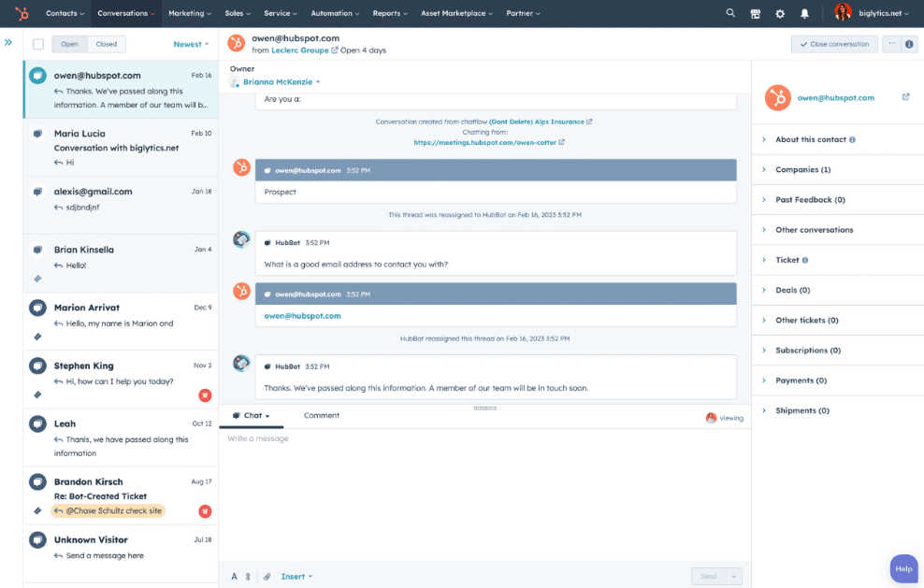
Task: Click the info icon next to Ticket
Action: (805, 260)
